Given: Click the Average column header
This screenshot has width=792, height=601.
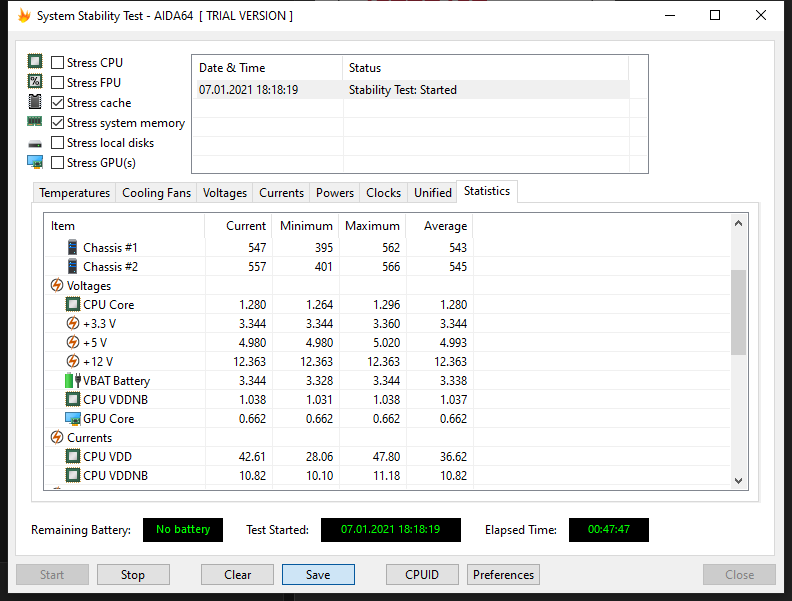Looking at the screenshot, I should click(439, 226).
